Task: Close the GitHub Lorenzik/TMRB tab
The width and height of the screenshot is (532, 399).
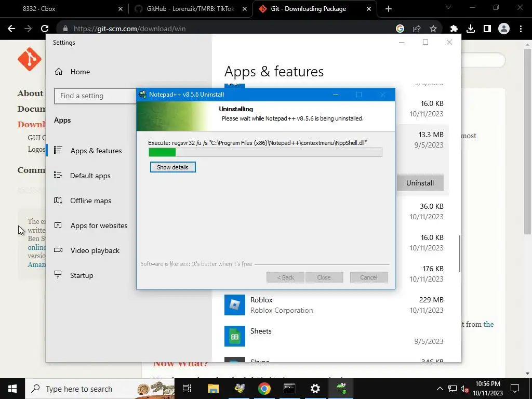Action: 245,9
